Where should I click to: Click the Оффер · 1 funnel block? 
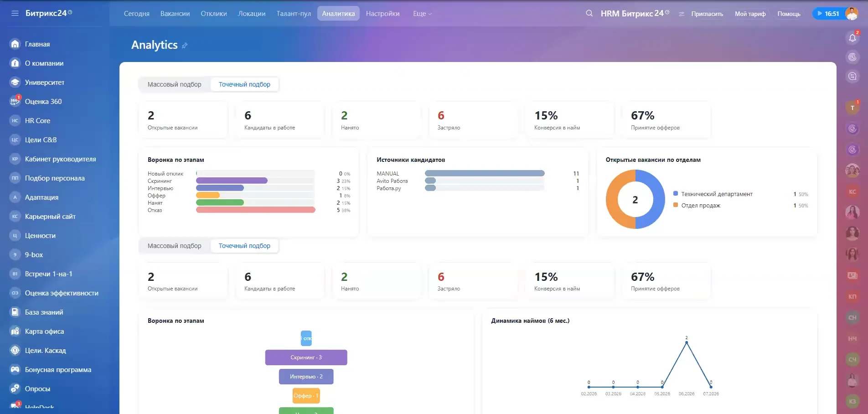click(306, 396)
